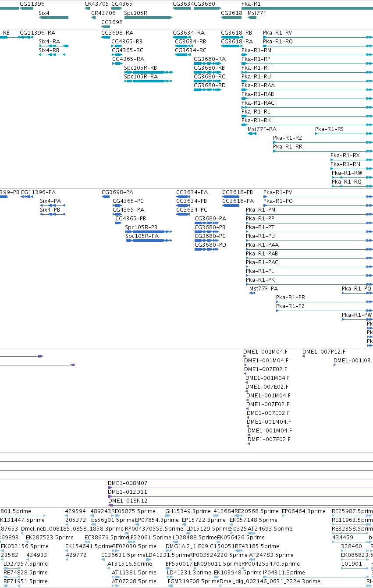Click protein CG3680-PC
The height and width of the screenshot is (588, 373).
pyautogui.click(x=210, y=236)
